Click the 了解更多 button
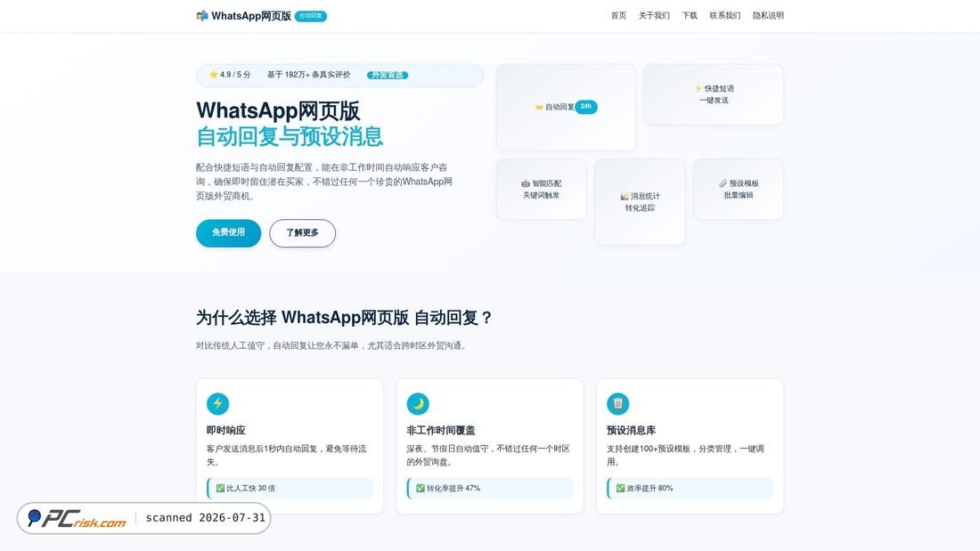This screenshot has width=980, height=551. point(303,232)
